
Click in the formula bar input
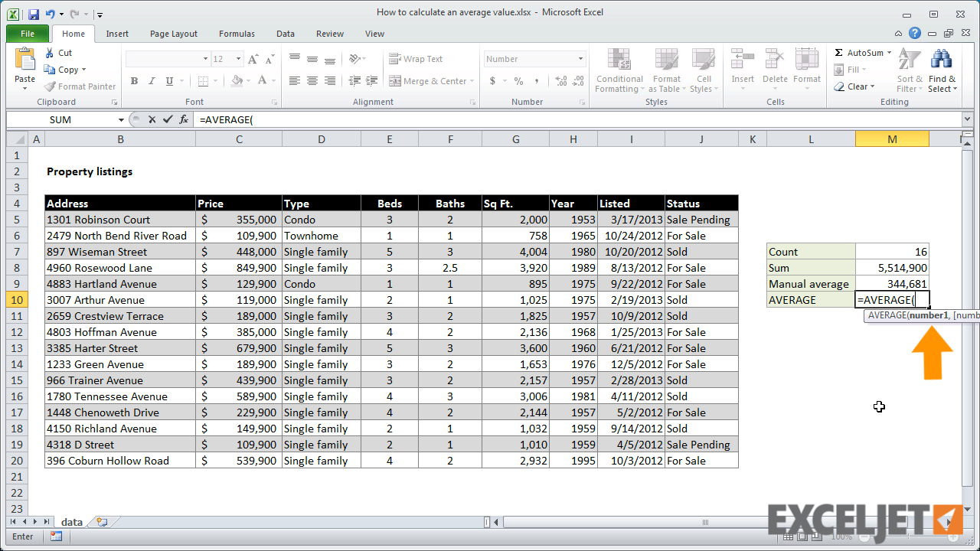578,119
